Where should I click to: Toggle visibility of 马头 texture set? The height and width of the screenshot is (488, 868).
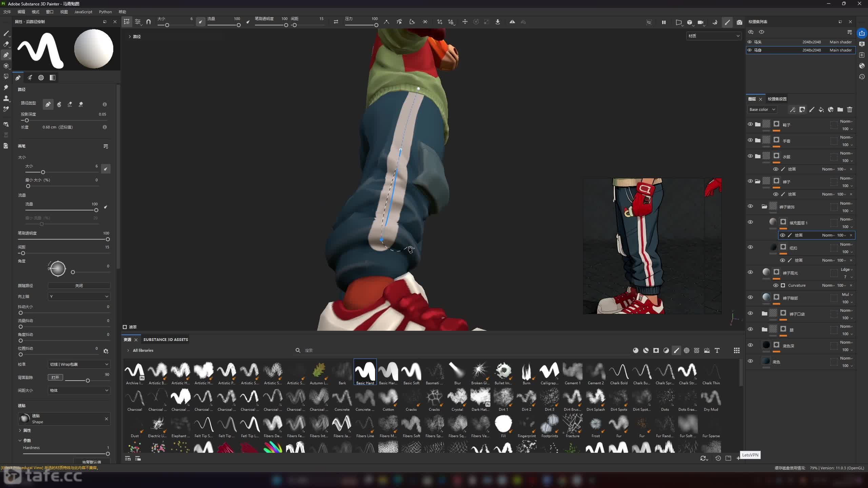pyautogui.click(x=749, y=42)
